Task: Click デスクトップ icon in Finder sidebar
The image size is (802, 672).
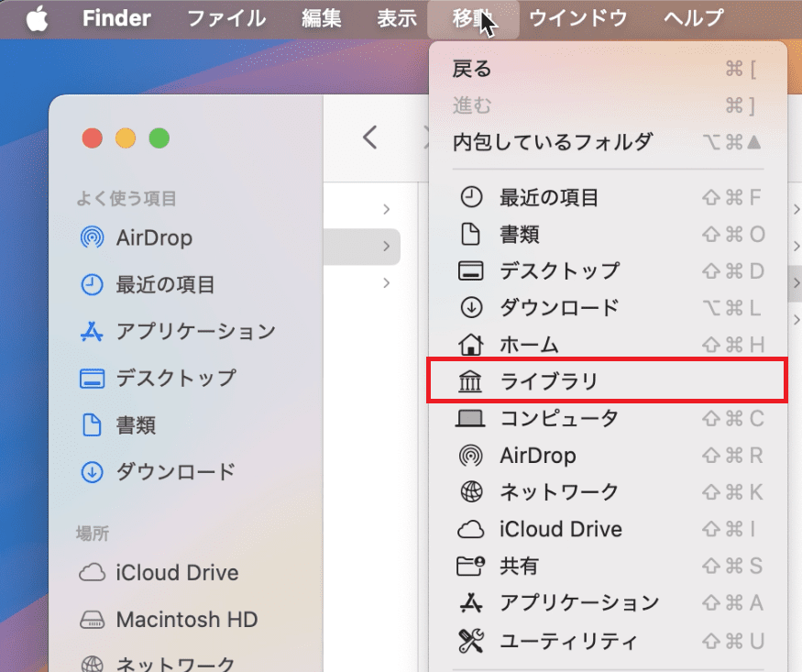Action: [92, 379]
